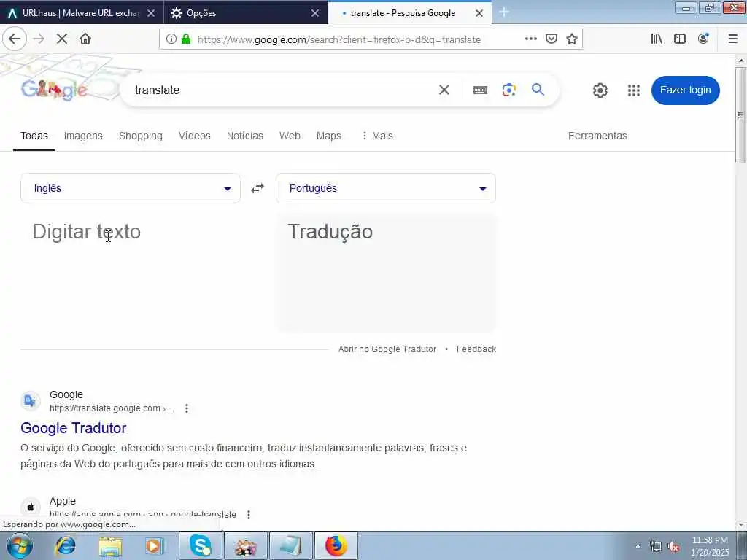Viewport: 747px width, 560px height.
Task: Open a new browser tab
Action: pos(504,12)
